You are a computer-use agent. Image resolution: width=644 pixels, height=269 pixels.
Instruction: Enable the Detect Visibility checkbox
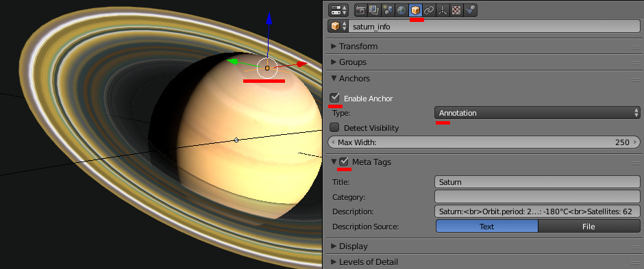[335, 127]
